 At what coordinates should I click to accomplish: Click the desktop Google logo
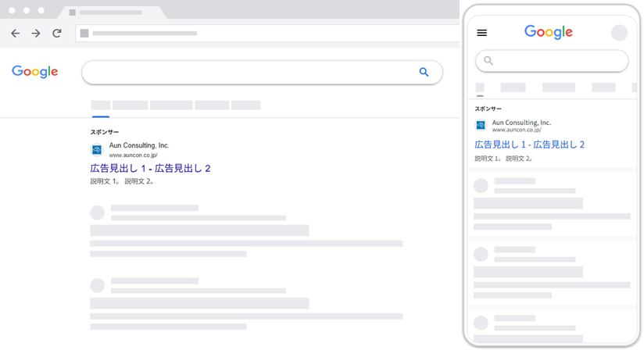pyautogui.click(x=35, y=72)
